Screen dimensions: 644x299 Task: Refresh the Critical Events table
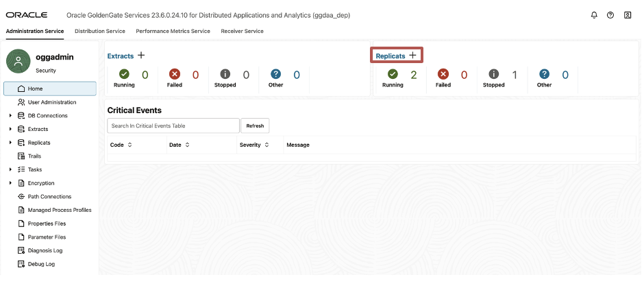(255, 126)
